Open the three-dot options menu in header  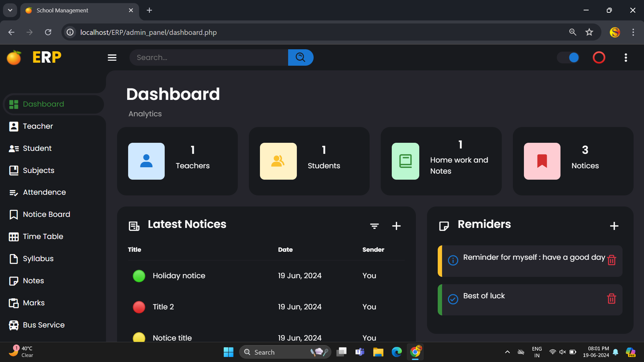click(626, 58)
